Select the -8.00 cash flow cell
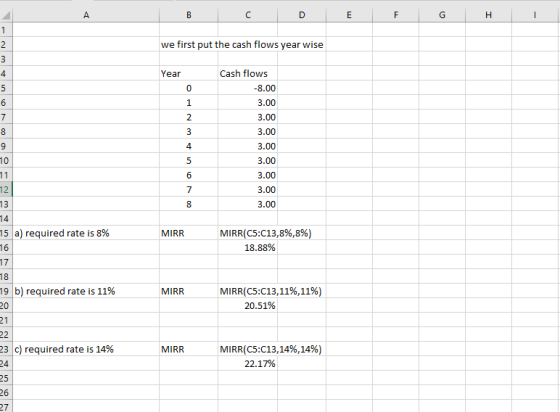The width and height of the screenshot is (560, 412). (x=248, y=88)
